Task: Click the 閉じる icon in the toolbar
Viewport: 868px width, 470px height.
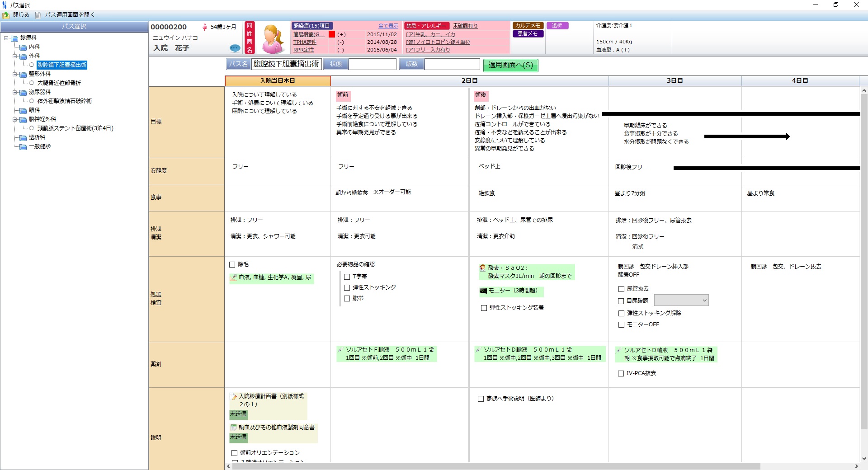Action: [6, 15]
